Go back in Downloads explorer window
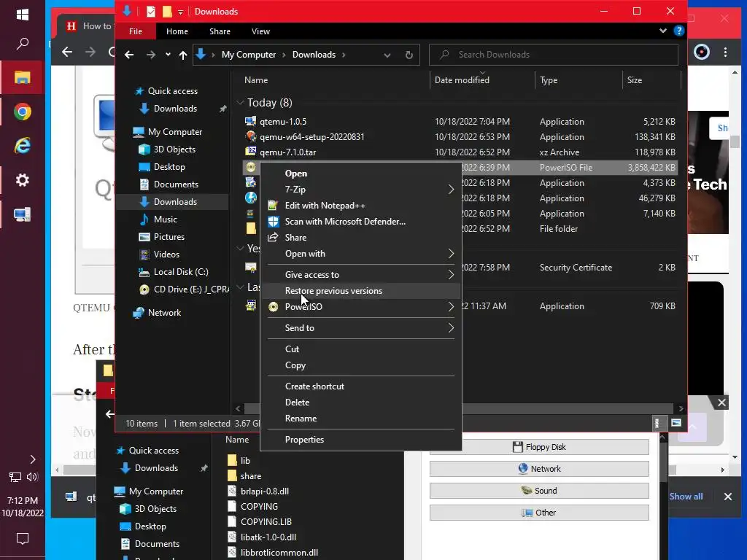Screen dimensions: 747x560 [x=129, y=55]
